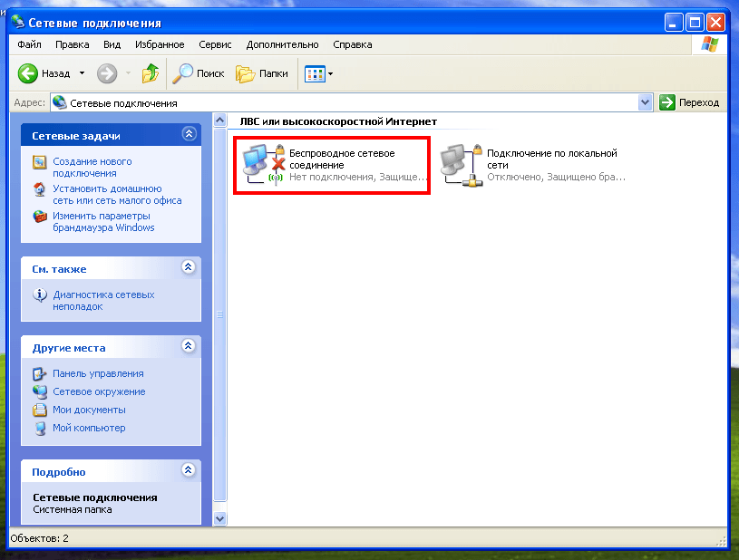Click the Control Panel icon
The image size is (739, 560).
pyautogui.click(x=40, y=374)
